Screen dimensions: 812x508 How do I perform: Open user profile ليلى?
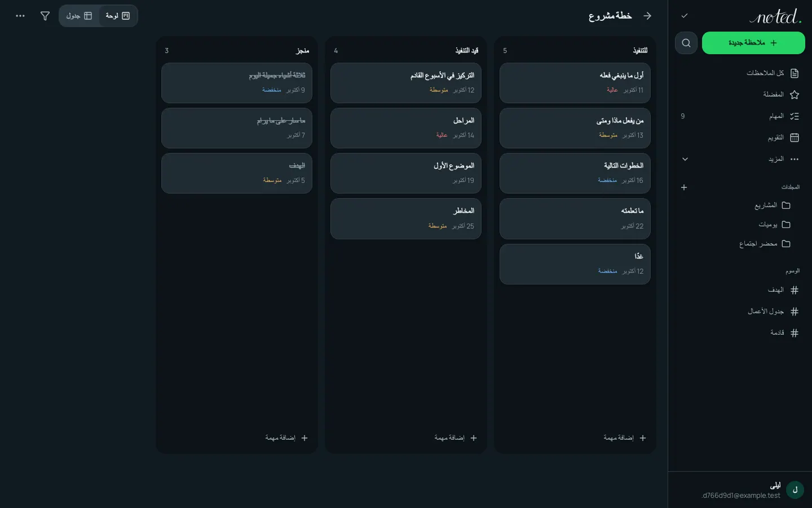tap(740, 490)
